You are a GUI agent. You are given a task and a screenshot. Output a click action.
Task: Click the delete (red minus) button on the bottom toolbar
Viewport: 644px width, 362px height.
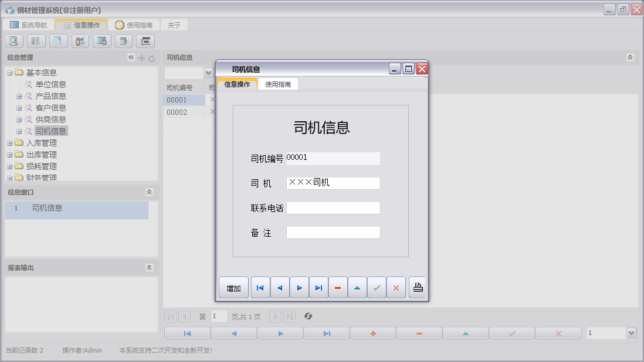tap(418, 332)
